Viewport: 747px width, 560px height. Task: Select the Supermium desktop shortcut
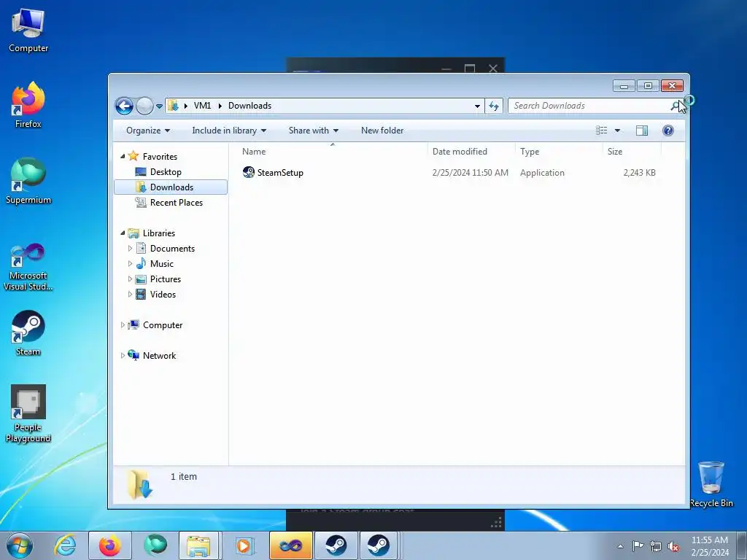coord(28,181)
